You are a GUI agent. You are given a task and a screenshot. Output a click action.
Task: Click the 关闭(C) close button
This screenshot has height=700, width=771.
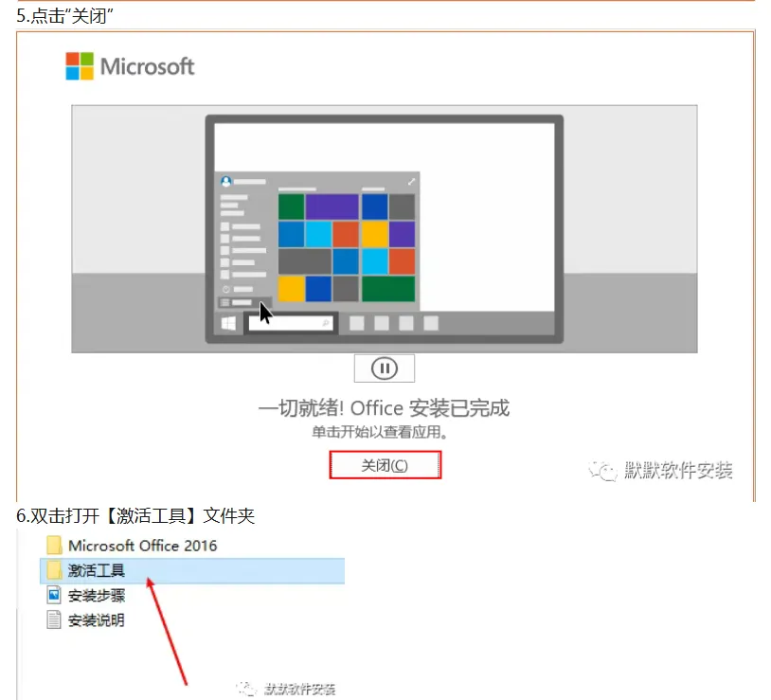(x=385, y=465)
